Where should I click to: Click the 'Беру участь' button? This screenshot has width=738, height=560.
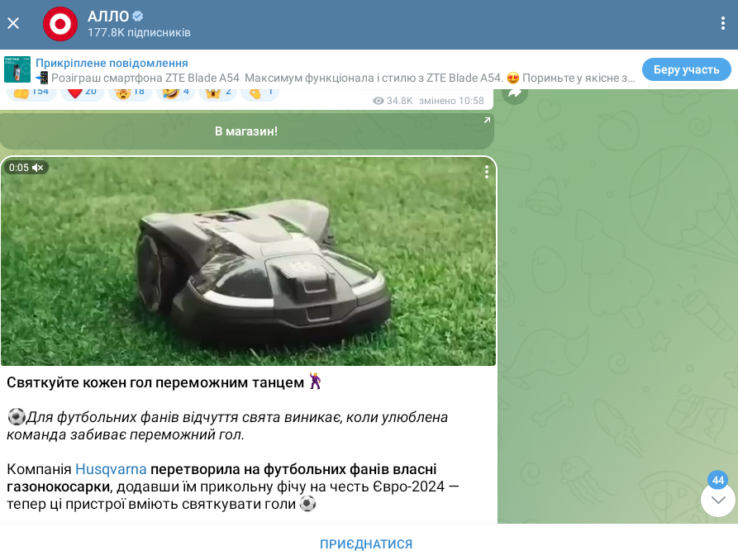coord(687,69)
